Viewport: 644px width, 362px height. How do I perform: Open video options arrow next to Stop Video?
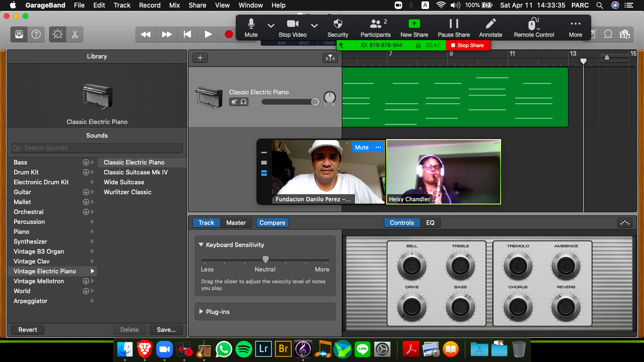[x=314, y=25]
